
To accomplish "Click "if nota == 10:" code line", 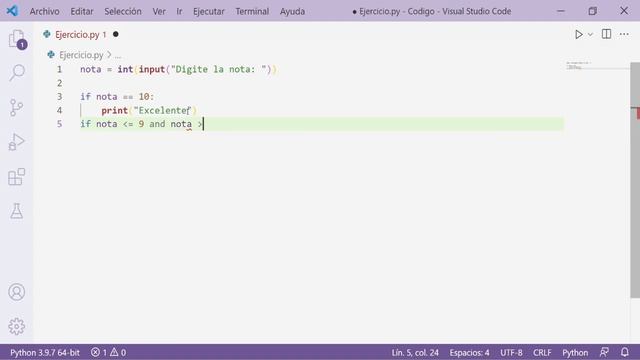I will point(117,97).
